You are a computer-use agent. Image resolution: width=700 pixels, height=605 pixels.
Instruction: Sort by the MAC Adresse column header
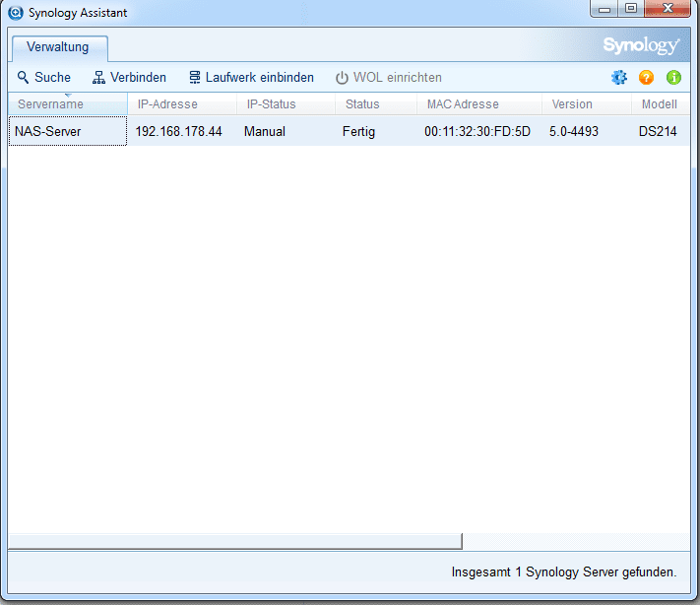(x=479, y=103)
